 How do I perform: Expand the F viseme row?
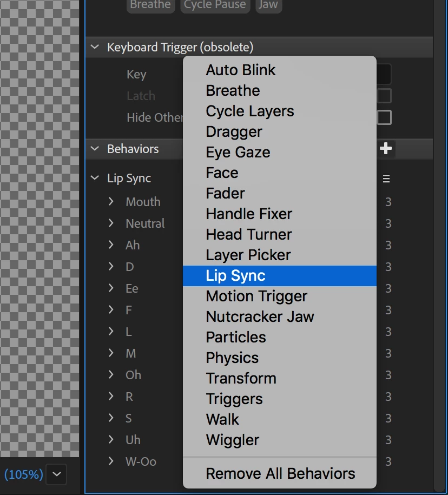pyautogui.click(x=111, y=309)
